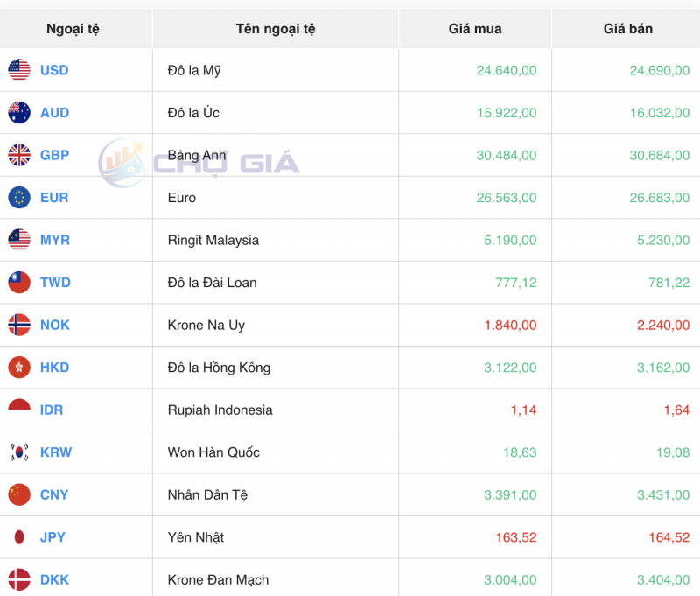The image size is (700, 596).
Task: Click the Giá bán column header
Action: (624, 28)
